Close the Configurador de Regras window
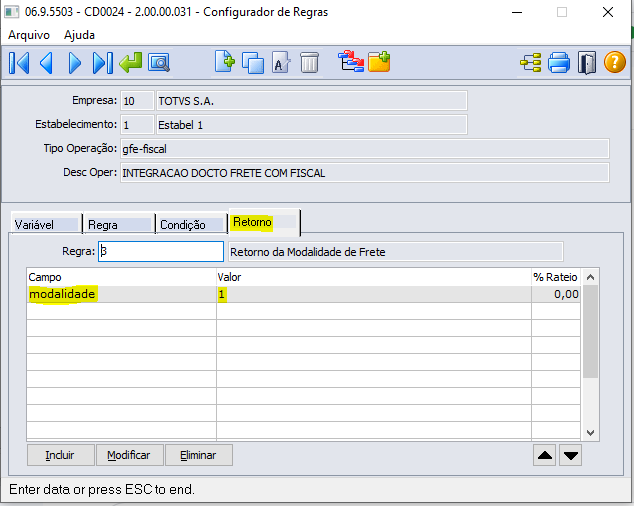The height and width of the screenshot is (506, 634). pos(608,13)
